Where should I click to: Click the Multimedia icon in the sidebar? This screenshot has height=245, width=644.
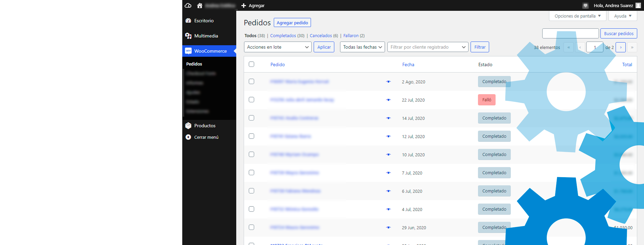click(188, 36)
